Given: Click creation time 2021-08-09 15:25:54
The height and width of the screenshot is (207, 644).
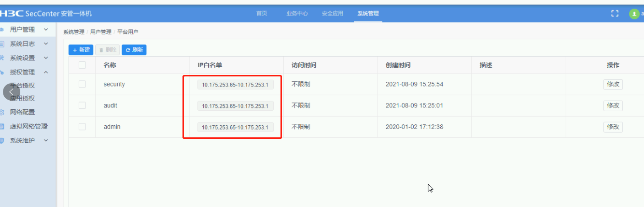Looking at the screenshot, I should pyautogui.click(x=414, y=84).
